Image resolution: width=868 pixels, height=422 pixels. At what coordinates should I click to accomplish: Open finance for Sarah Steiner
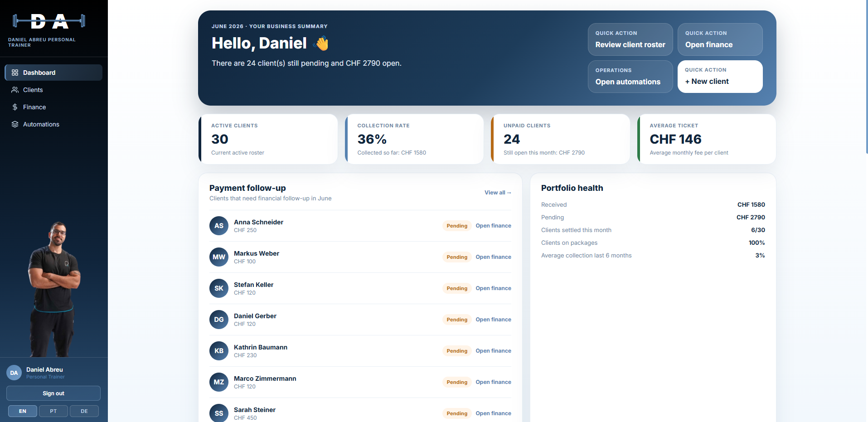click(x=493, y=413)
